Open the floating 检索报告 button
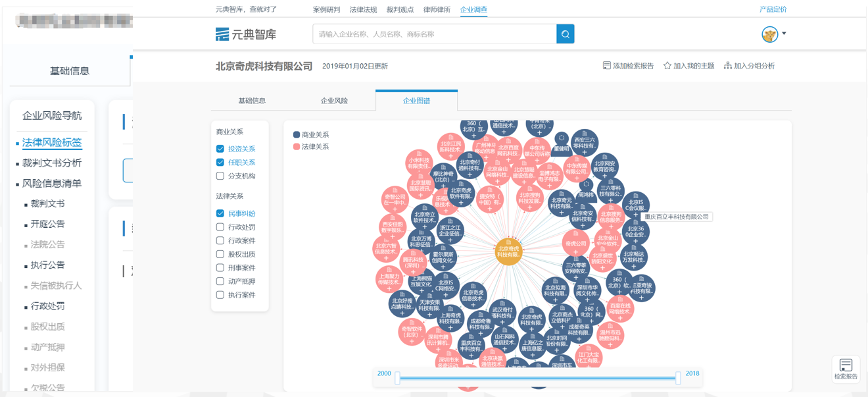Viewport: 868px width, 397px height. click(846, 369)
